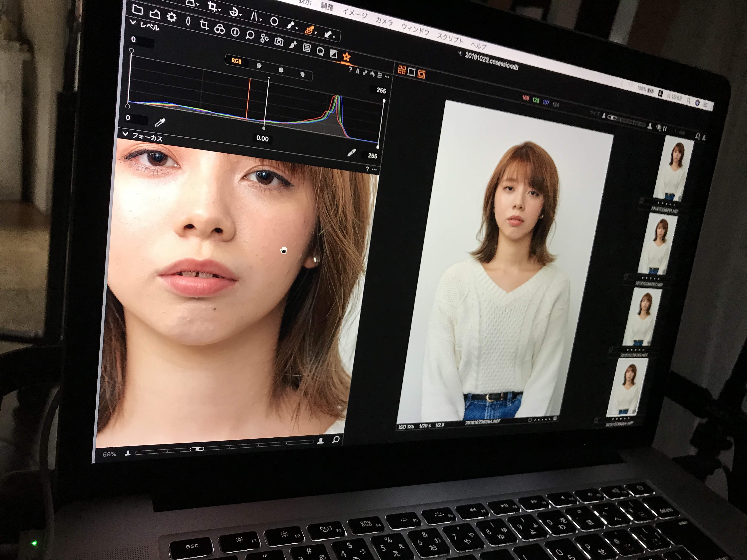Open the Adjustments triple-gear tool tab
The width and height of the screenshot is (747, 560).
click(264, 38)
